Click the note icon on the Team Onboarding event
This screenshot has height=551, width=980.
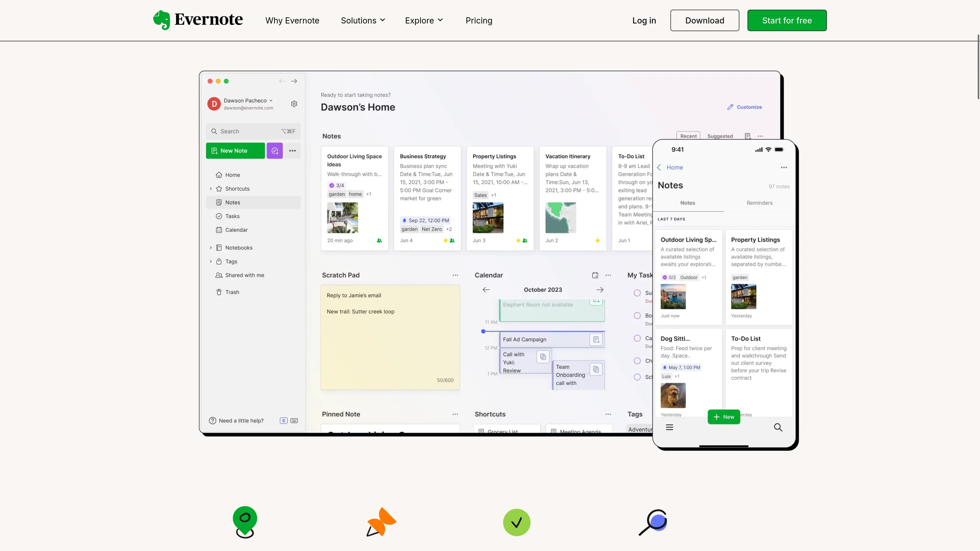pos(596,369)
